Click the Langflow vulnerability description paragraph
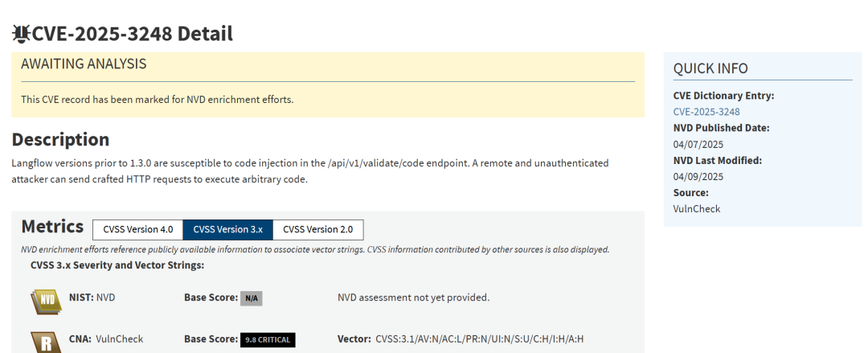This screenshot has height=353, width=868. tap(310, 171)
